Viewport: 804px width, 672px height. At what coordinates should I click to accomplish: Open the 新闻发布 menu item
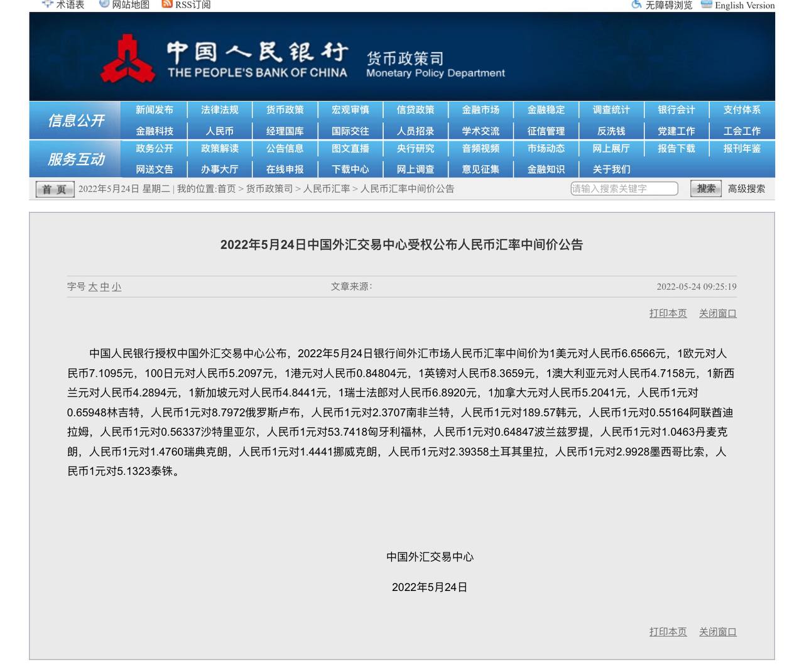[154, 110]
